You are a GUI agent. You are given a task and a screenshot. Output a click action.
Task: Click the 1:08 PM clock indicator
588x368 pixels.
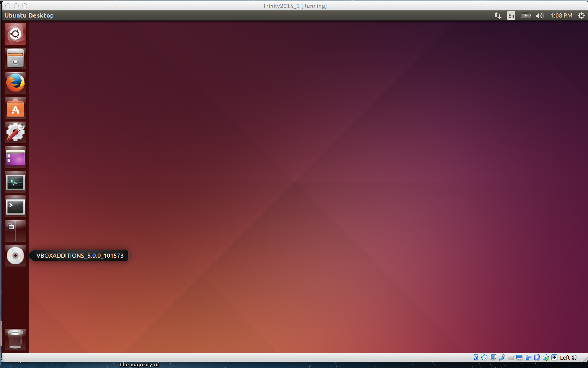(x=561, y=16)
